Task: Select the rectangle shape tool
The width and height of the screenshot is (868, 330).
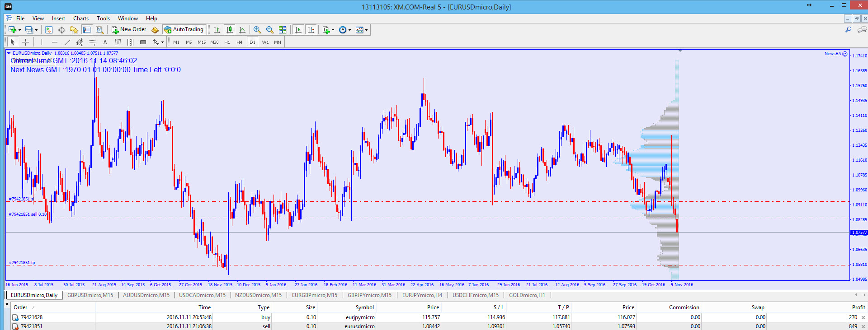Action: [x=143, y=42]
